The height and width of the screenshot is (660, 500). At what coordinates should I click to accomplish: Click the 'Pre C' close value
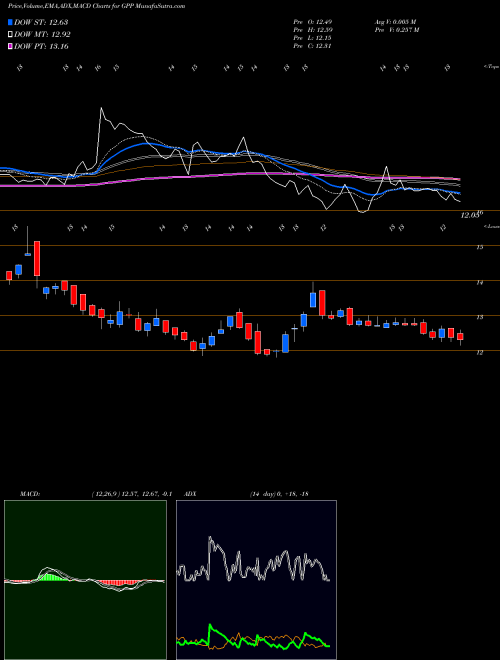(313, 46)
